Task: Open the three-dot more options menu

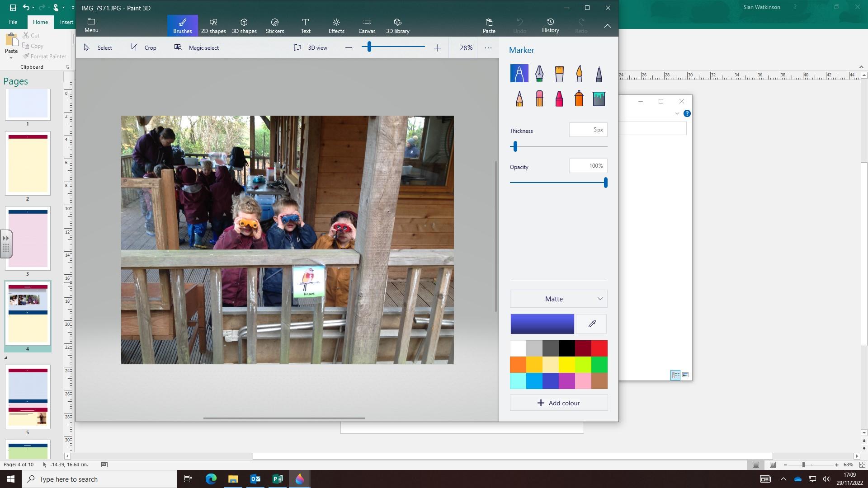Action: [x=488, y=47]
